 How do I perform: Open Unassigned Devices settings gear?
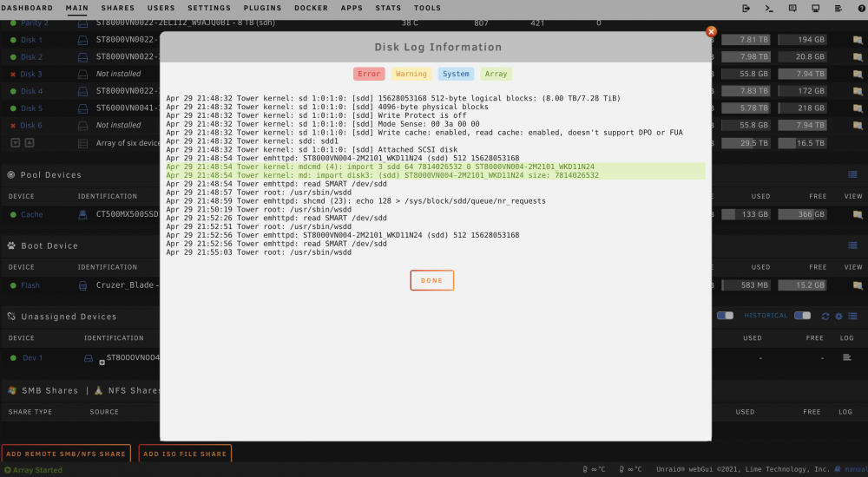pyautogui.click(x=838, y=317)
